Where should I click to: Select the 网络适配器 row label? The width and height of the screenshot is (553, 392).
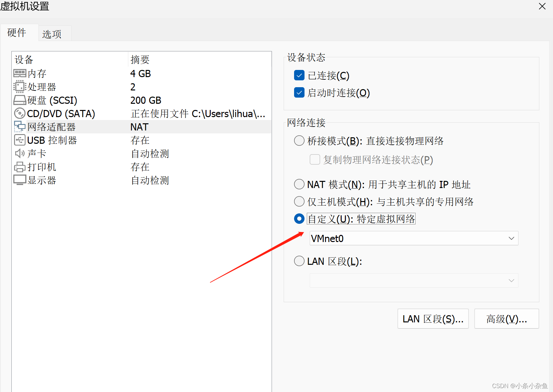tap(51, 127)
